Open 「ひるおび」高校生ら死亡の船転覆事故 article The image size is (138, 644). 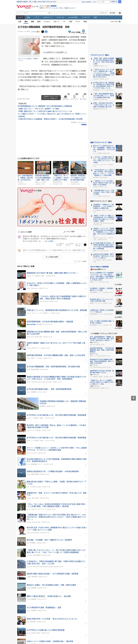coord(63,298)
